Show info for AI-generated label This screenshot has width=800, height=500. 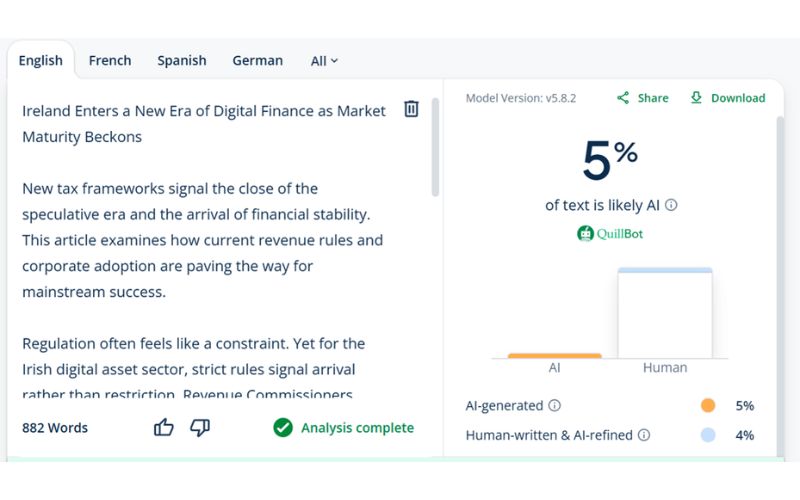pos(555,406)
